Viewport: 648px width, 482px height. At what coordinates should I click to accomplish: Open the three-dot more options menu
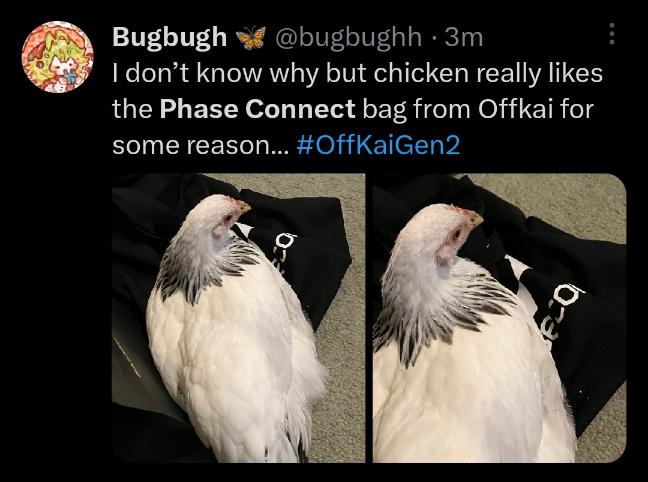coord(612,33)
